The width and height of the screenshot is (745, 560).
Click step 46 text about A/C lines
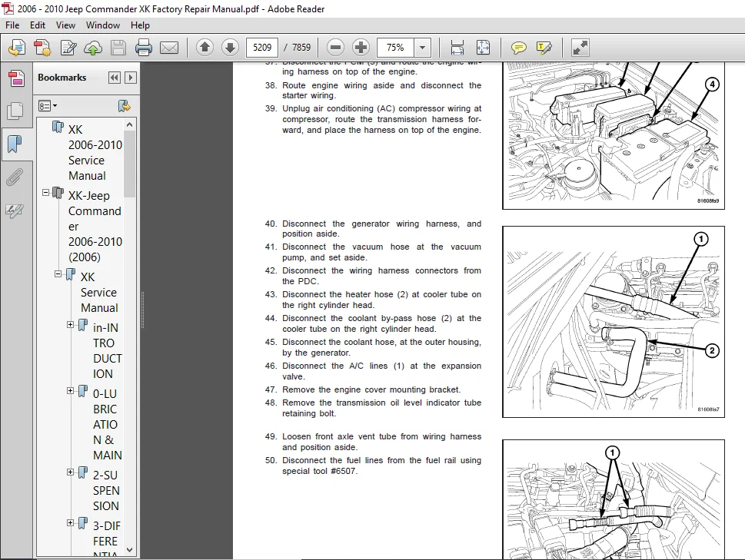tap(381, 371)
